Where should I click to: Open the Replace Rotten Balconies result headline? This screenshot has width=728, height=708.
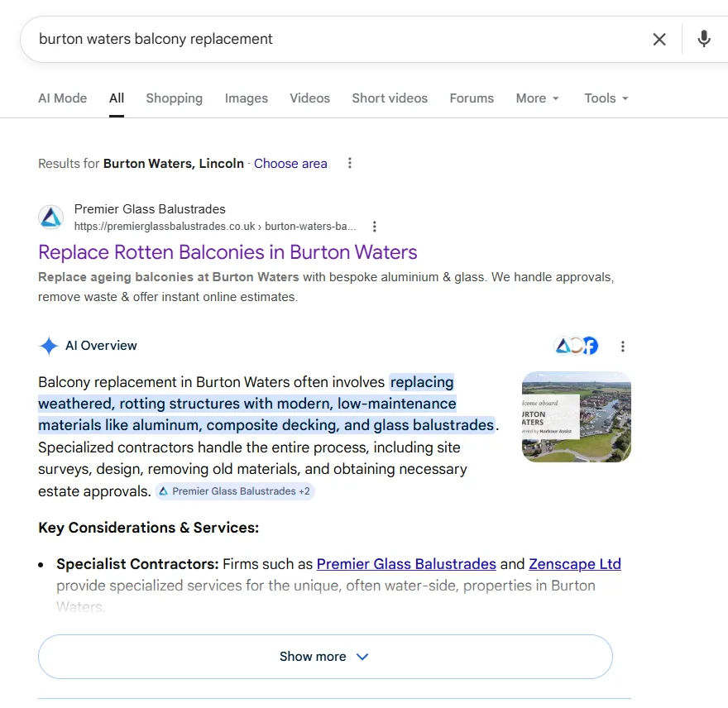(227, 252)
